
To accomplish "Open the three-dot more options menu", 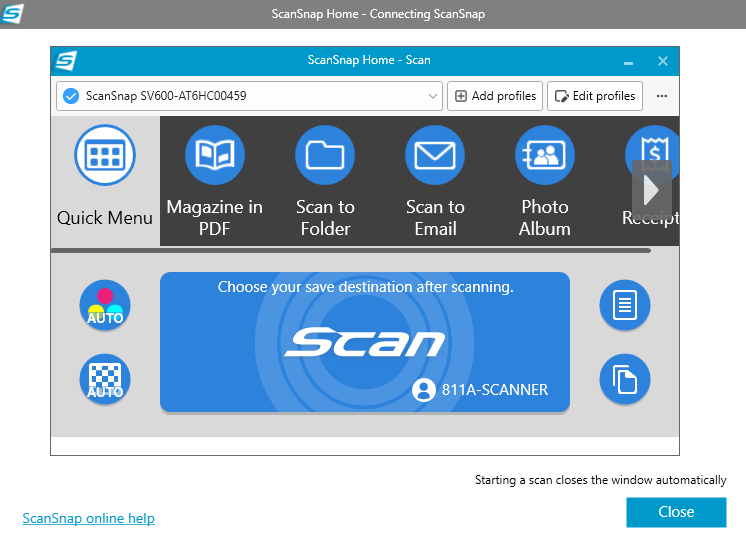I will pyautogui.click(x=662, y=96).
